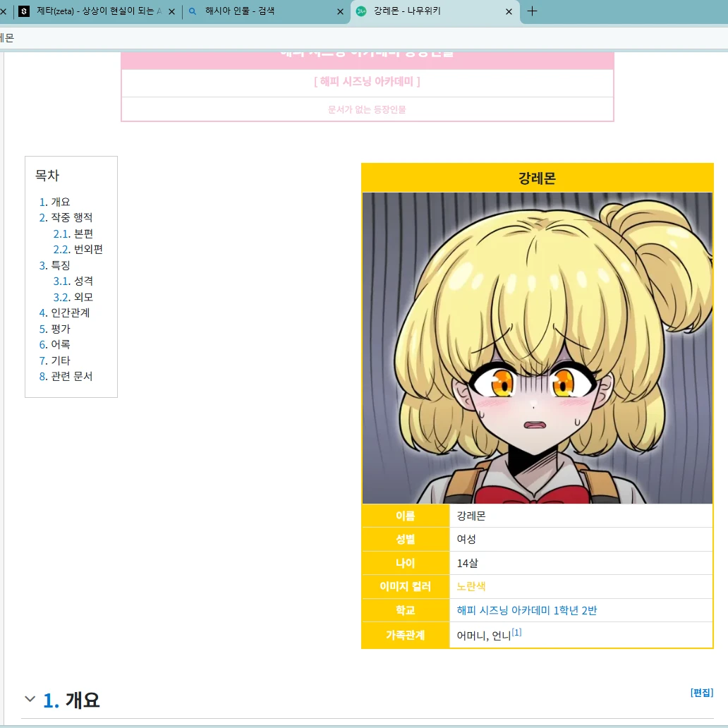Screen dimensions: 728x728
Task: Click the zeta tab favicon icon
Action: click(24, 11)
